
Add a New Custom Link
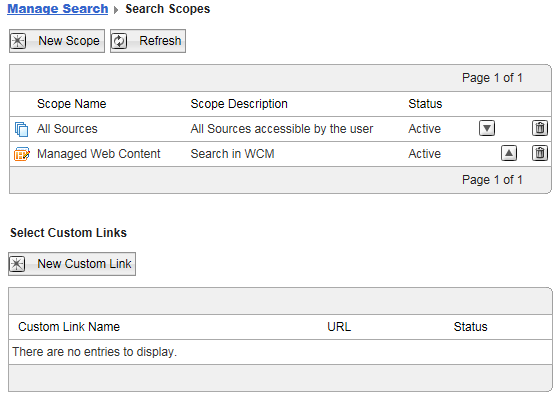(x=72, y=264)
